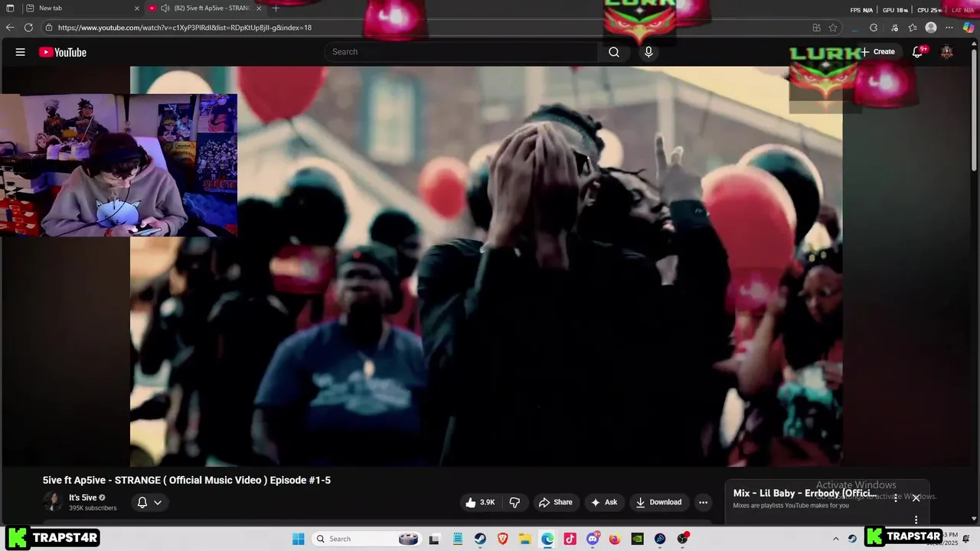980x551 pixels.
Task: Download the video
Action: tap(658, 502)
